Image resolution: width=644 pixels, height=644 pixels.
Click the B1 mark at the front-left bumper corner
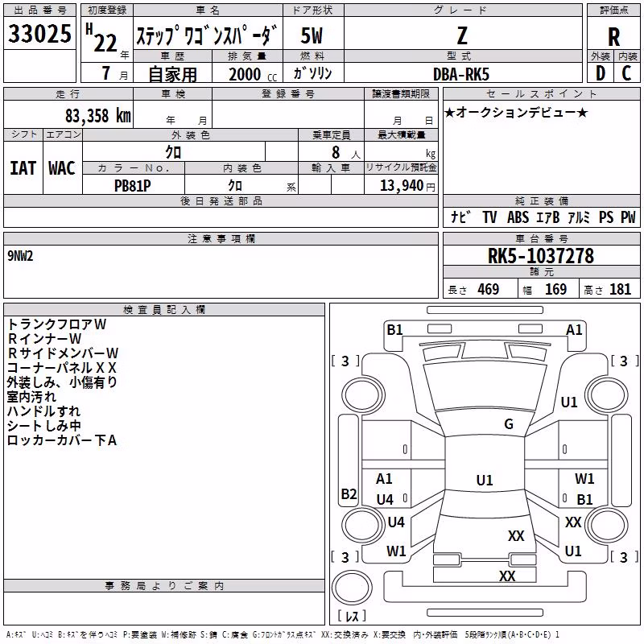(x=394, y=330)
